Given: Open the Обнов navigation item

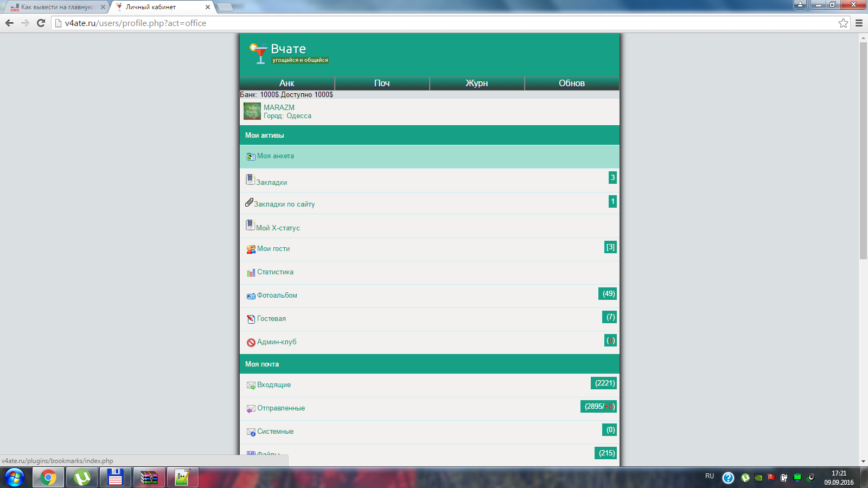Looking at the screenshot, I should coord(572,83).
